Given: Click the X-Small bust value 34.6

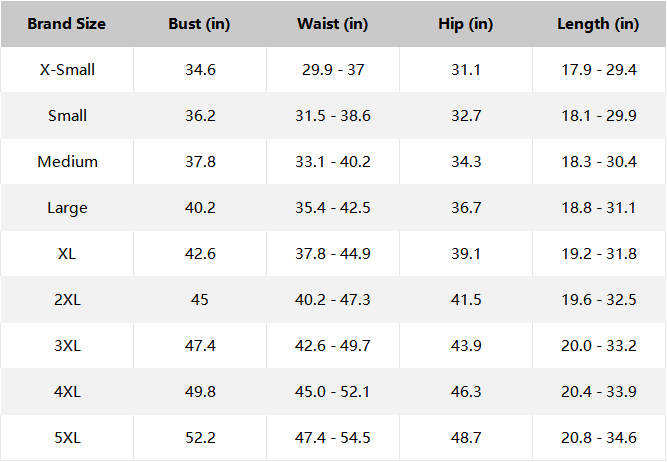Looking at the screenshot, I should click(x=199, y=70).
